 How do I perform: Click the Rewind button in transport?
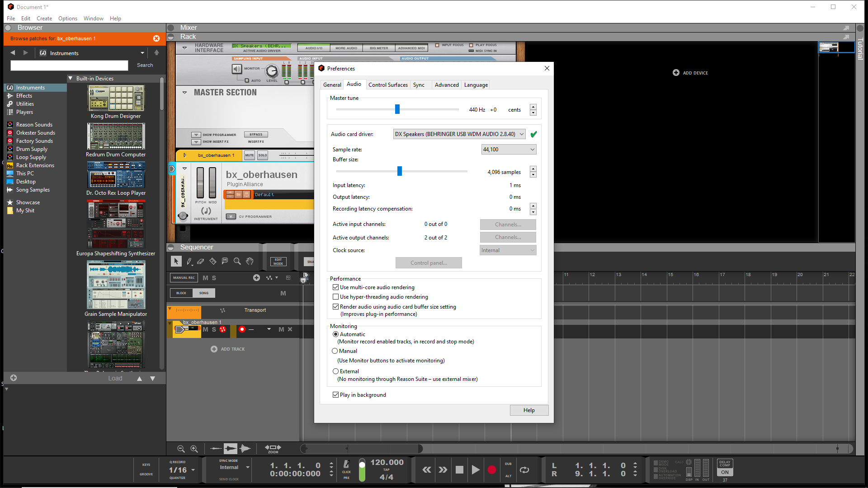pos(427,470)
